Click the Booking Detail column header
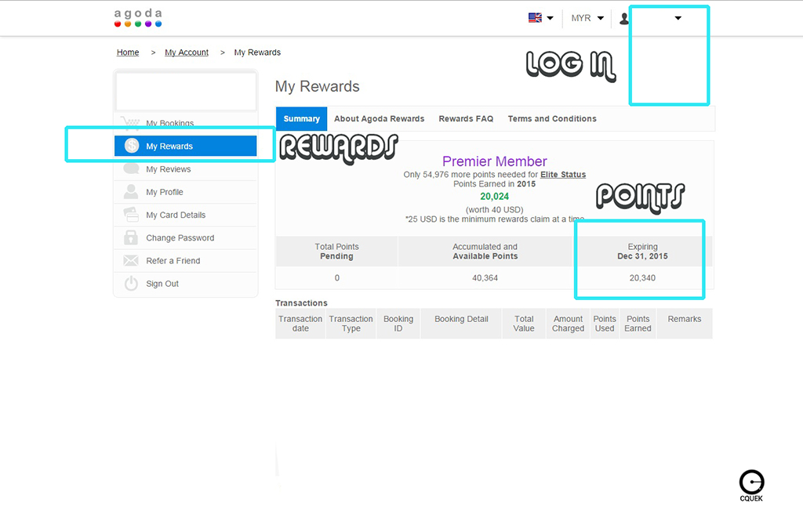 coord(461,324)
